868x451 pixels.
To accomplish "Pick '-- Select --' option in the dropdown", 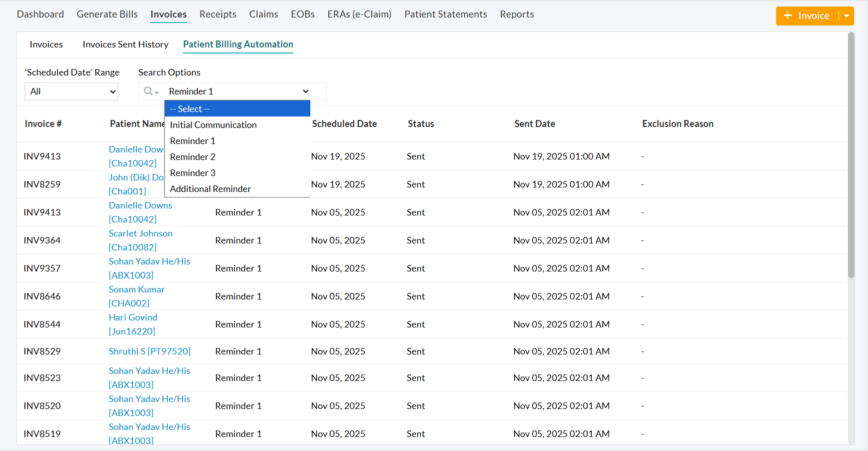I will click(x=189, y=108).
